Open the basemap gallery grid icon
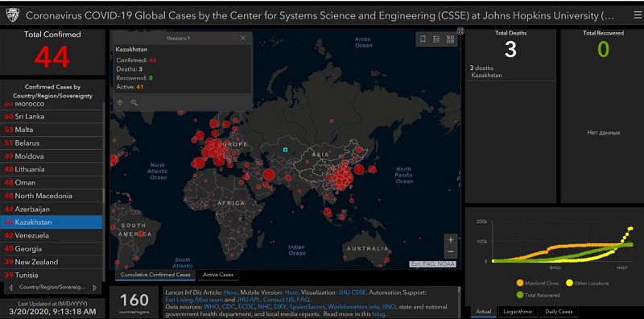Screen dimensions: 644x319 [x=450, y=39]
